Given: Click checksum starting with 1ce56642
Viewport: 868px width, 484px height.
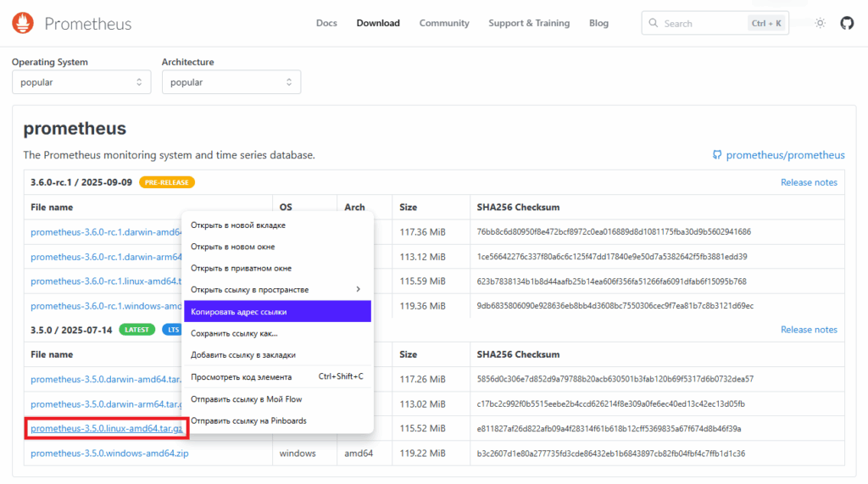Looking at the screenshot, I should tap(612, 256).
